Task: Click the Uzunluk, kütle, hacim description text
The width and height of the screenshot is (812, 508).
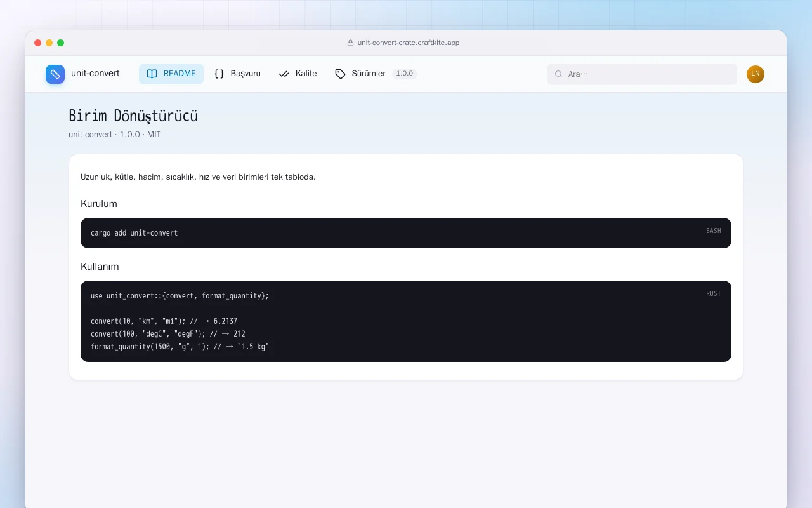Action: (x=198, y=177)
